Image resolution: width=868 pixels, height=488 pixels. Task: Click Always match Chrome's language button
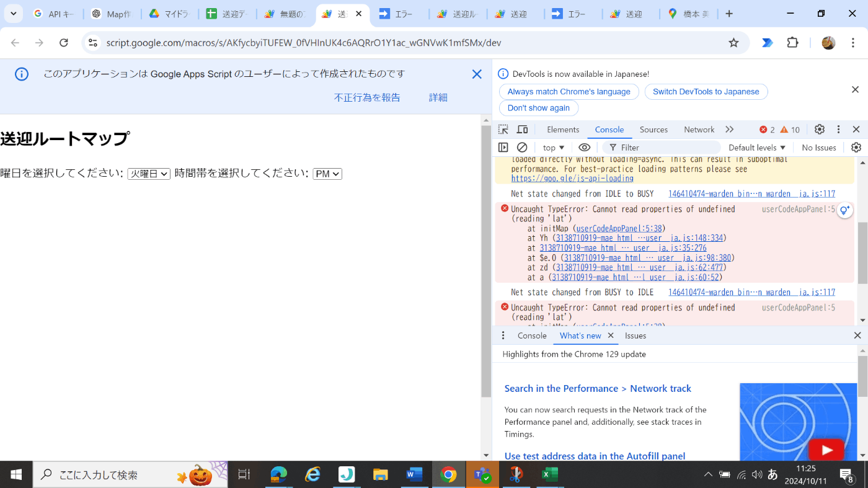569,92
